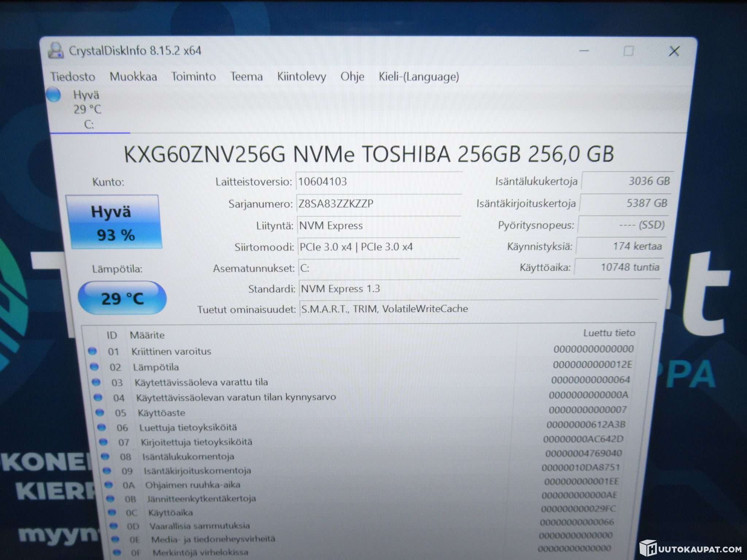This screenshot has width=747, height=560.
Task: Open the Ohje menu
Action: (352, 77)
